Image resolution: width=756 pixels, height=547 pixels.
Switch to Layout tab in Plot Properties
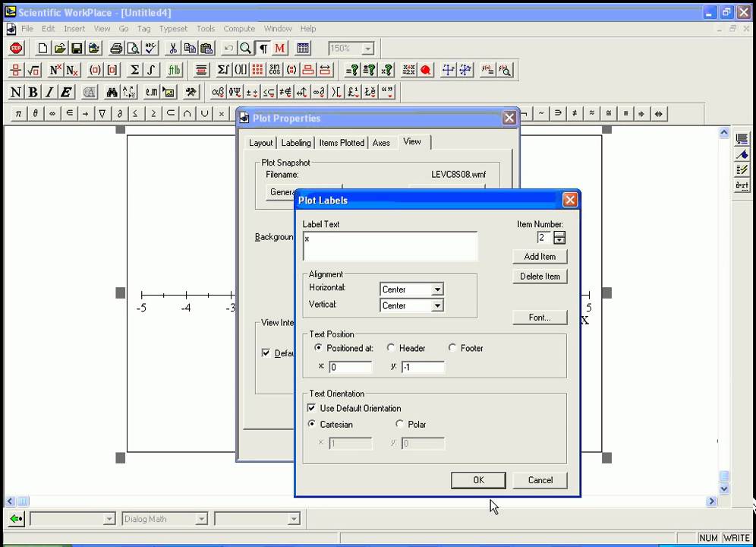click(x=261, y=143)
